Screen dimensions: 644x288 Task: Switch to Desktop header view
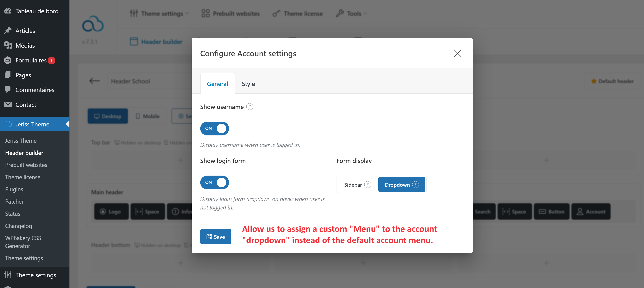[x=108, y=116]
